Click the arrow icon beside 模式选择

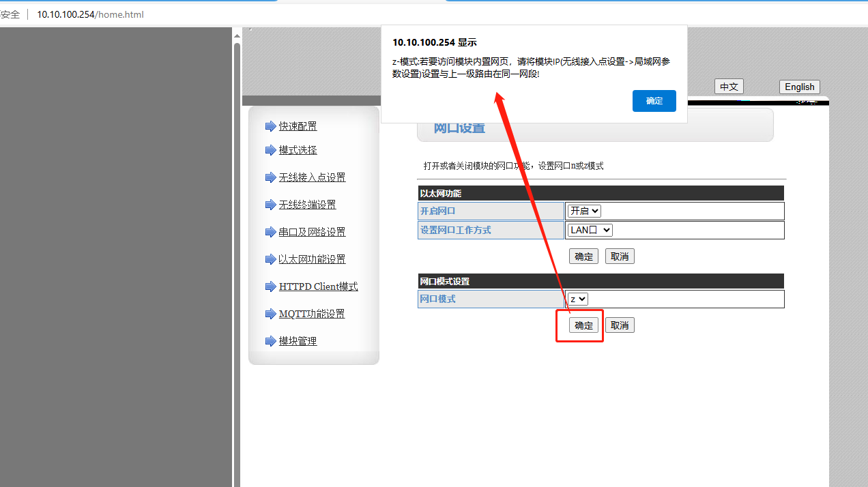270,150
